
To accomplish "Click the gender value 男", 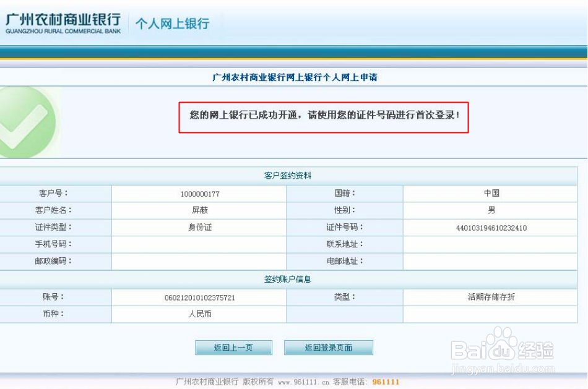I will tap(491, 210).
